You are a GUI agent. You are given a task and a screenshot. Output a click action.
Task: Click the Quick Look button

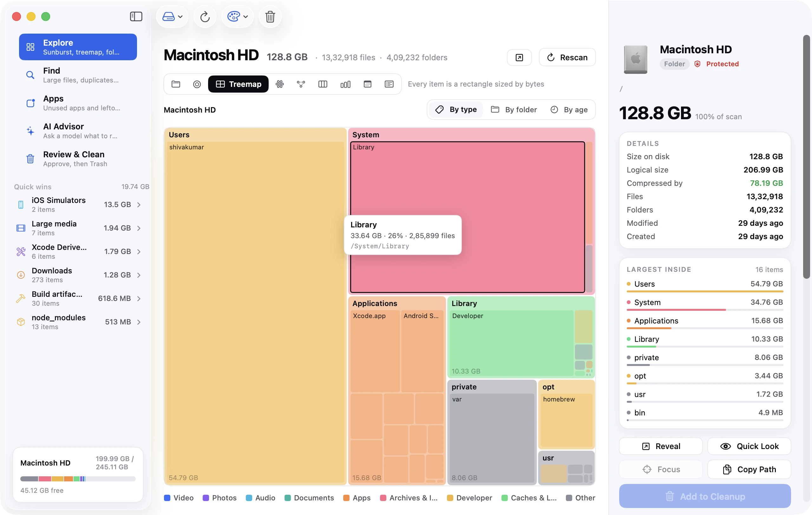749,446
